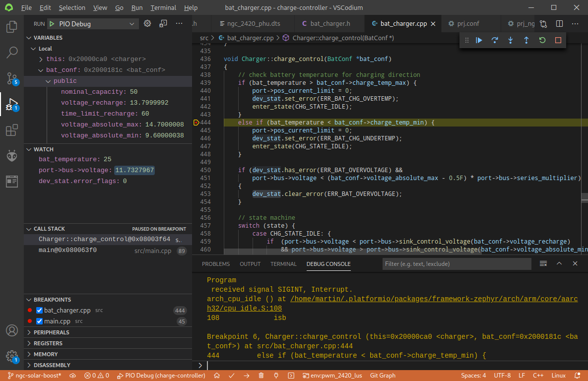Restart the debug session
Image resolution: width=588 pixels, height=381 pixels.
tap(542, 40)
